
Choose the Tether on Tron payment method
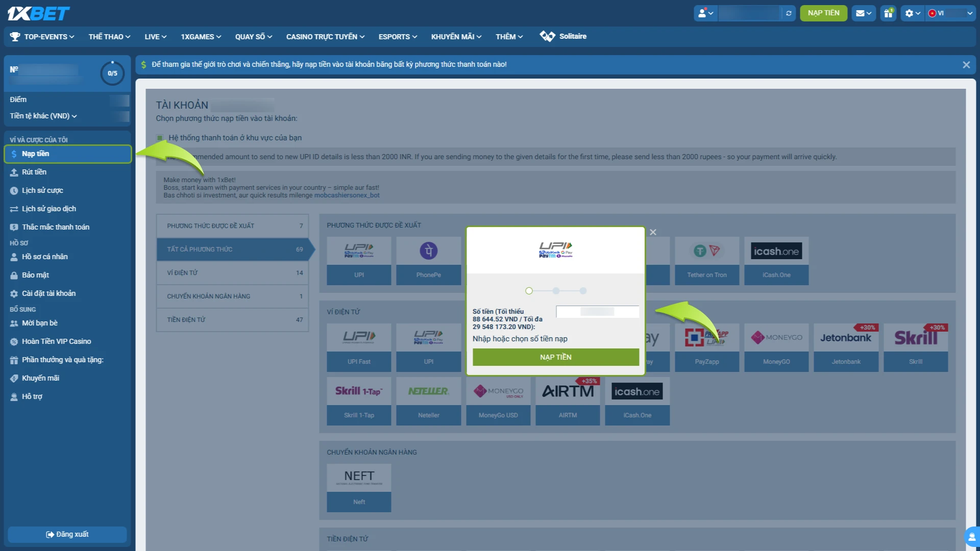pyautogui.click(x=707, y=261)
